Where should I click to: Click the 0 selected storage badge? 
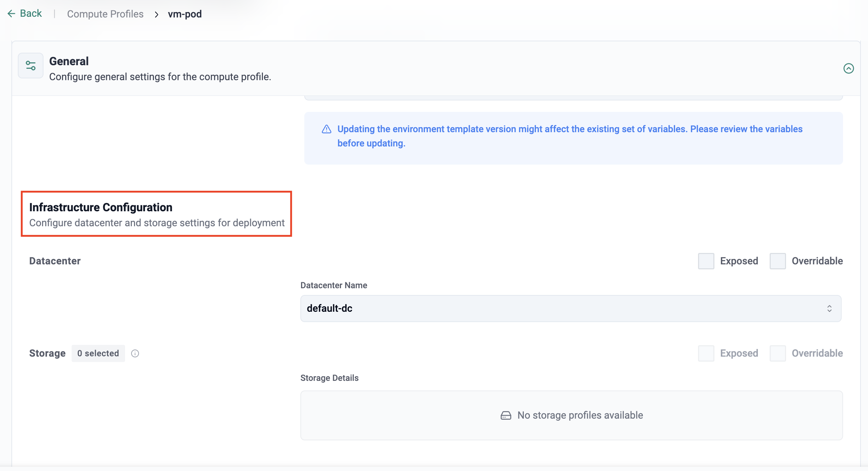point(98,353)
